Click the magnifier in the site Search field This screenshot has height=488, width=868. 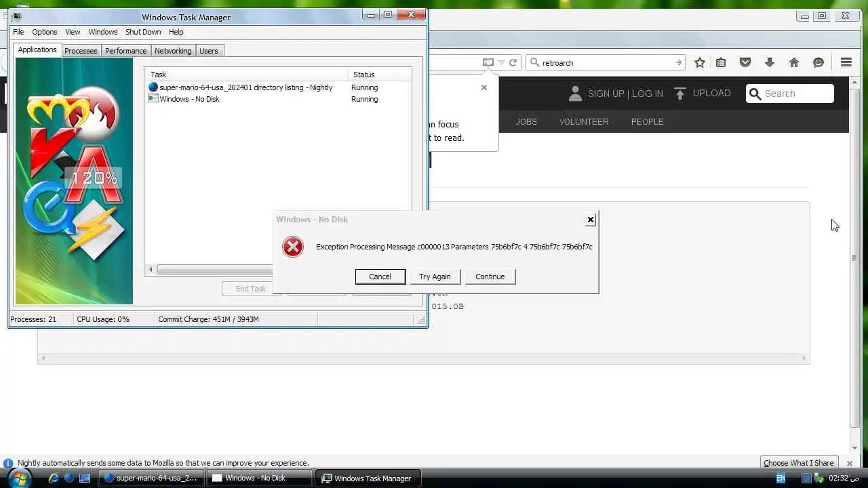pyautogui.click(x=755, y=94)
